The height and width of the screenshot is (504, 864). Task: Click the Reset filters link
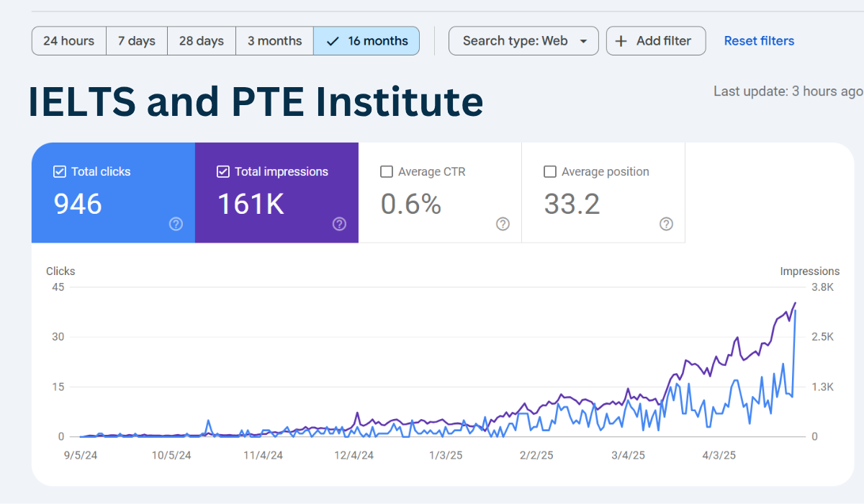(x=759, y=40)
